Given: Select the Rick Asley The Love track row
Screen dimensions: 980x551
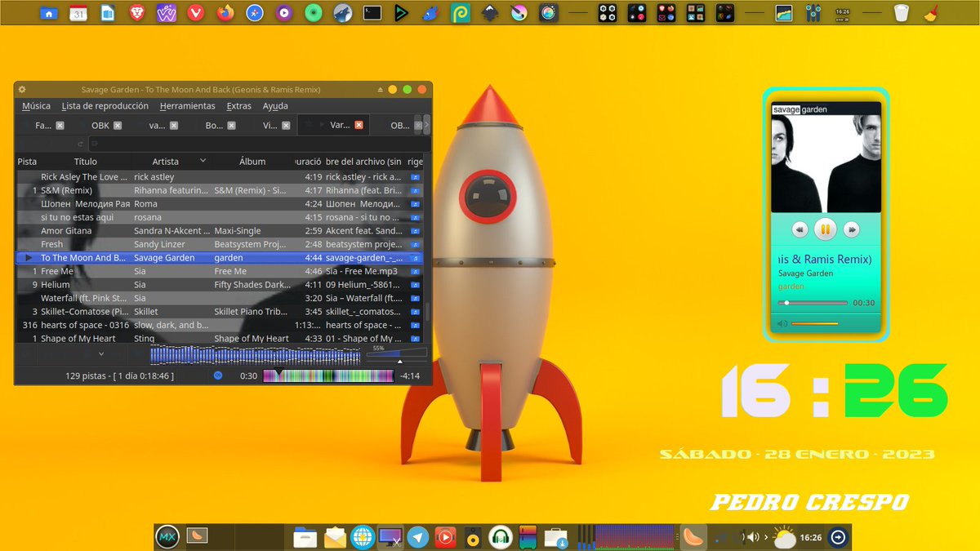Looking at the screenshot, I should click(219, 176).
